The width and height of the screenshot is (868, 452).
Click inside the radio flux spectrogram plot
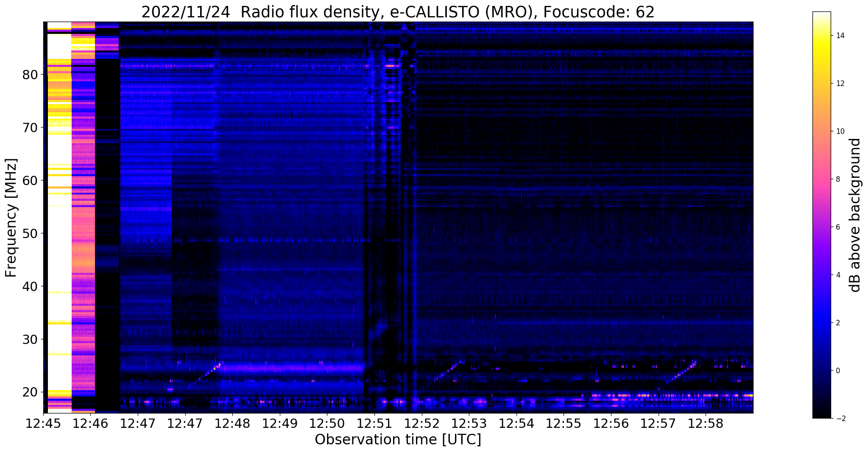398,217
